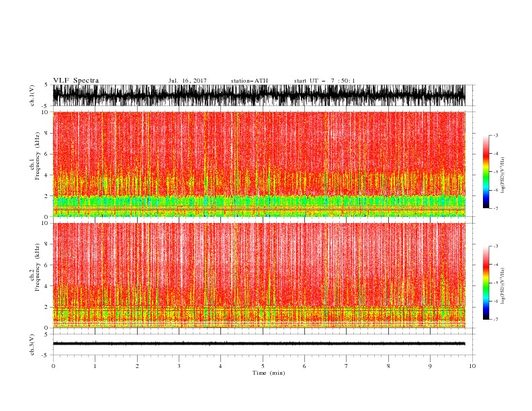
Task: Click the "-7" tick on ch.1 color bar
Action: pos(496,208)
